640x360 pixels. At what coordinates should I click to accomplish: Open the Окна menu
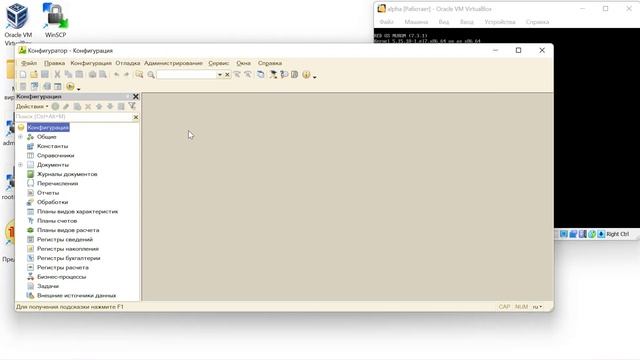pos(244,63)
